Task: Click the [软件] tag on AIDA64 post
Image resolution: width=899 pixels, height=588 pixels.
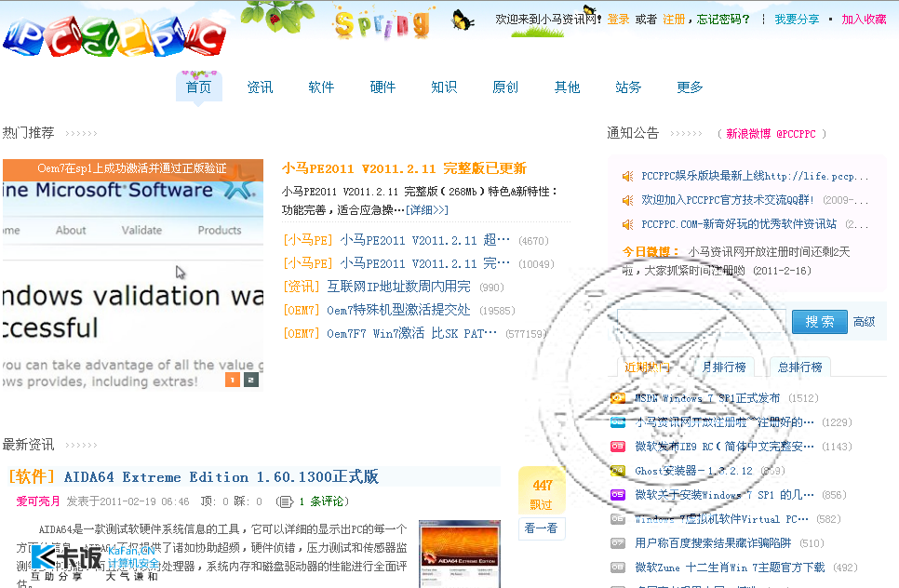Action: [x=32, y=476]
